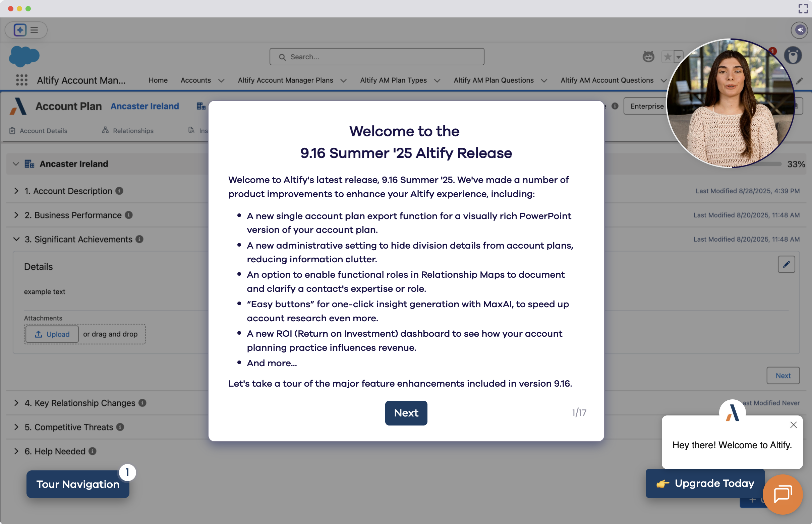Expand Altify AM Plan Types chevron
The width and height of the screenshot is (812, 524).
(x=437, y=81)
